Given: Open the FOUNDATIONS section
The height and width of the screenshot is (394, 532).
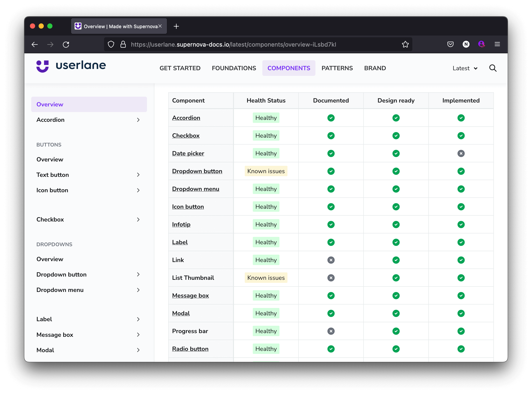Looking at the screenshot, I should (x=234, y=68).
